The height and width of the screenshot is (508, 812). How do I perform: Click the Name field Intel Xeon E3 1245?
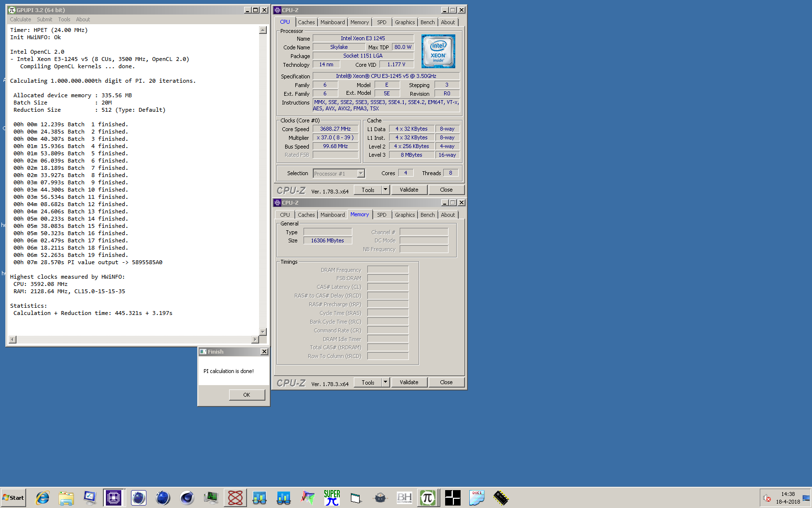click(x=363, y=38)
